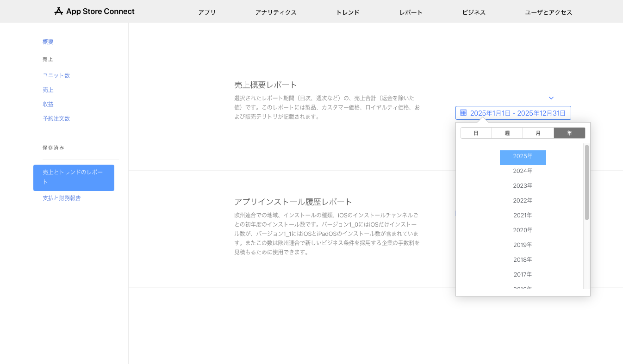Click the year list scrollbar thumb
This screenshot has width=623, height=364.
pos(586,182)
